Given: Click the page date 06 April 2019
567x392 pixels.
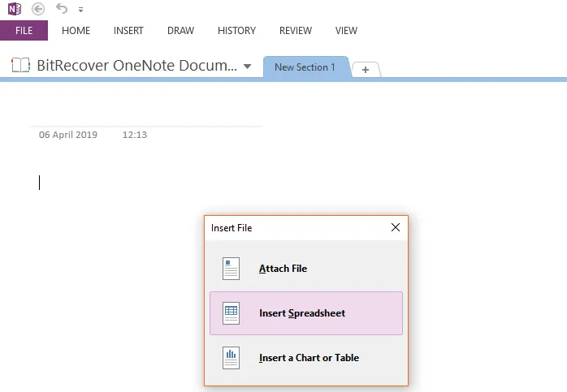Looking at the screenshot, I should point(68,135).
